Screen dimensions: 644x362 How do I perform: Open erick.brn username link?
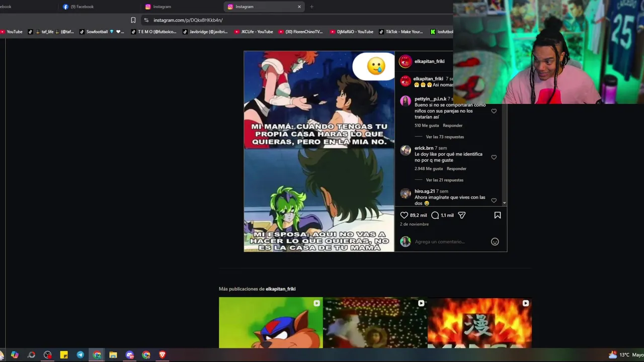pyautogui.click(x=424, y=148)
